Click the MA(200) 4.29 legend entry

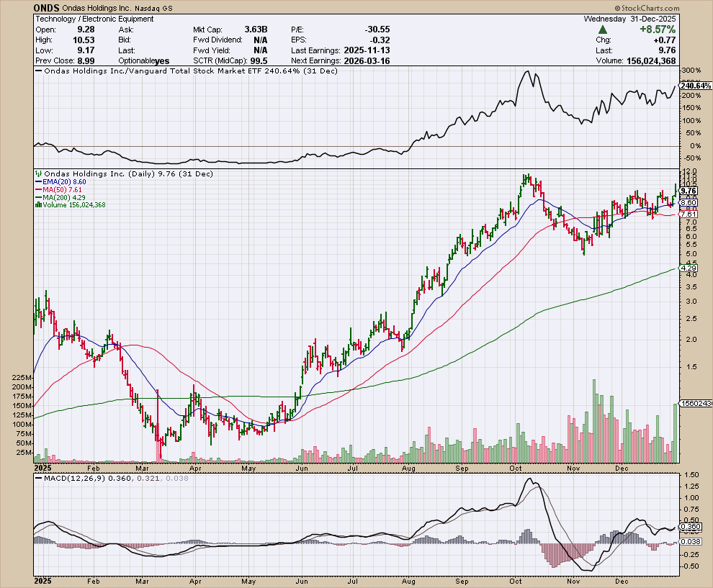coord(60,197)
